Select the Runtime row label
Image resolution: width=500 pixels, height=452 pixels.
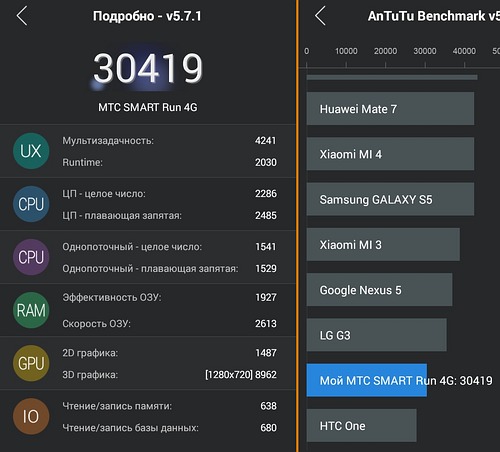point(82,162)
